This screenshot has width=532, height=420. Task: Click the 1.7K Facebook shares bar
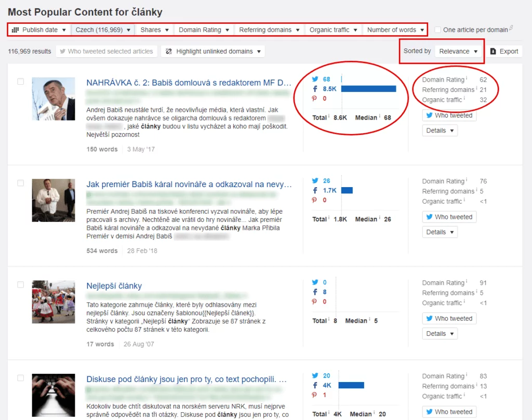click(347, 190)
